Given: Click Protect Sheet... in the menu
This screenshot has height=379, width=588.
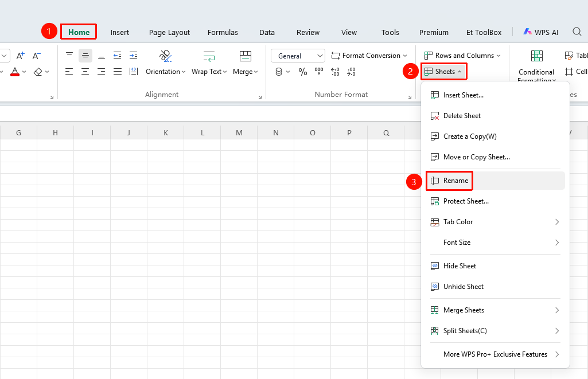Looking at the screenshot, I should pyautogui.click(x=496, y=201).
